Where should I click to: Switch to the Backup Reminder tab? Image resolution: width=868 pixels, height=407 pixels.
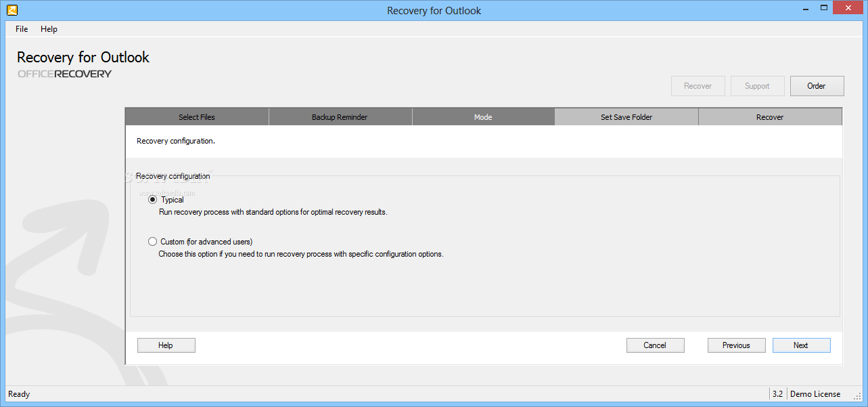(x=340, y=117)
